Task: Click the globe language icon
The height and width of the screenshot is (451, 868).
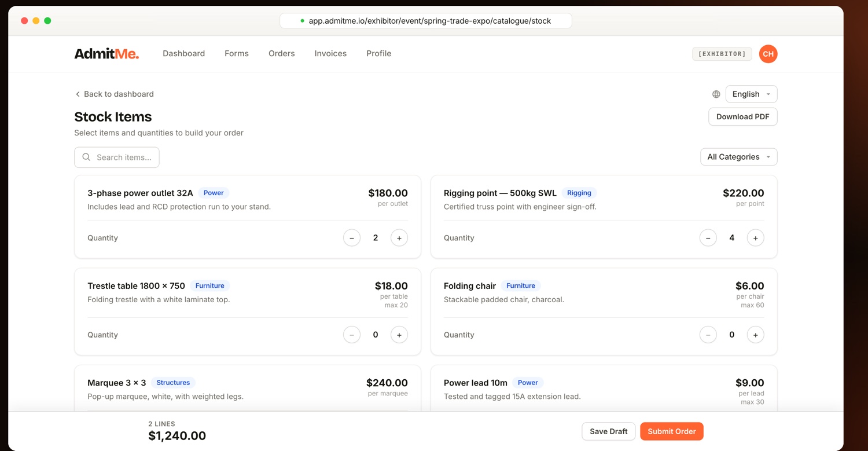Action: [716, 94]
